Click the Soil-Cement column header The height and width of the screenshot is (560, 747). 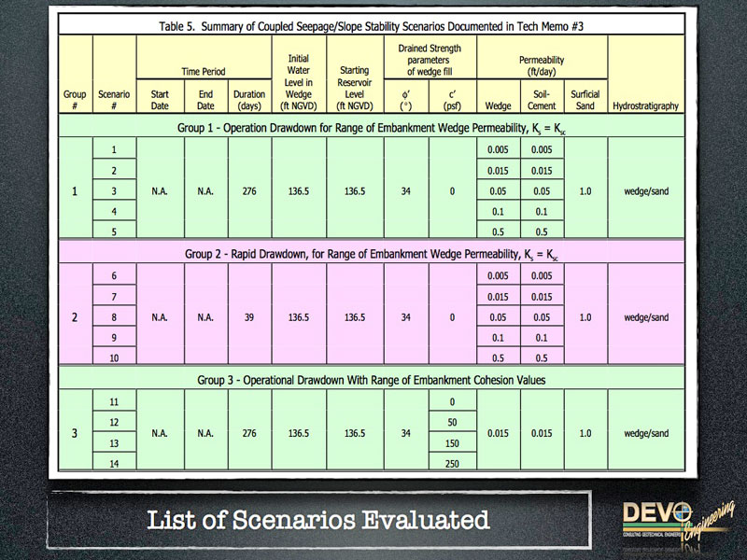click(x=542, y=101)
